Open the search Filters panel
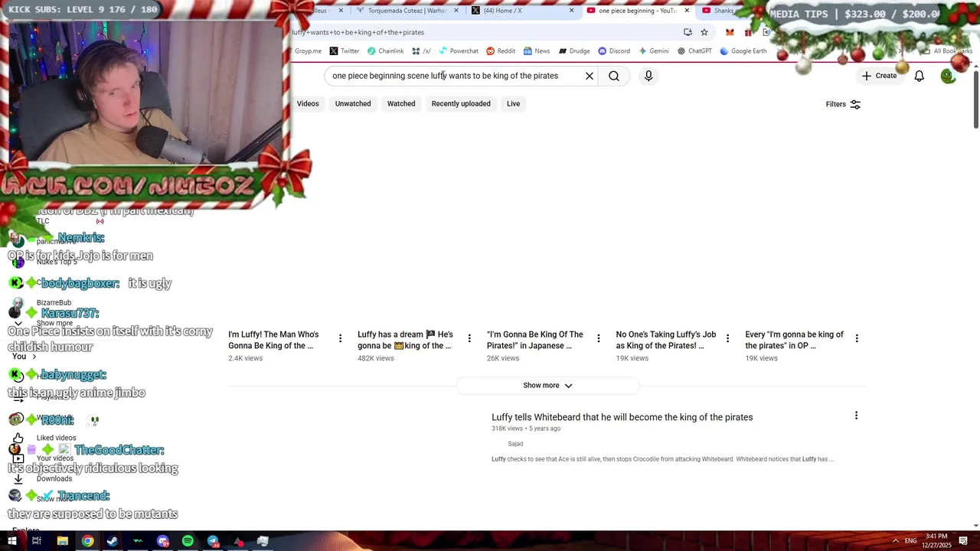Screen dimensions: 980x551 [843, 104]
